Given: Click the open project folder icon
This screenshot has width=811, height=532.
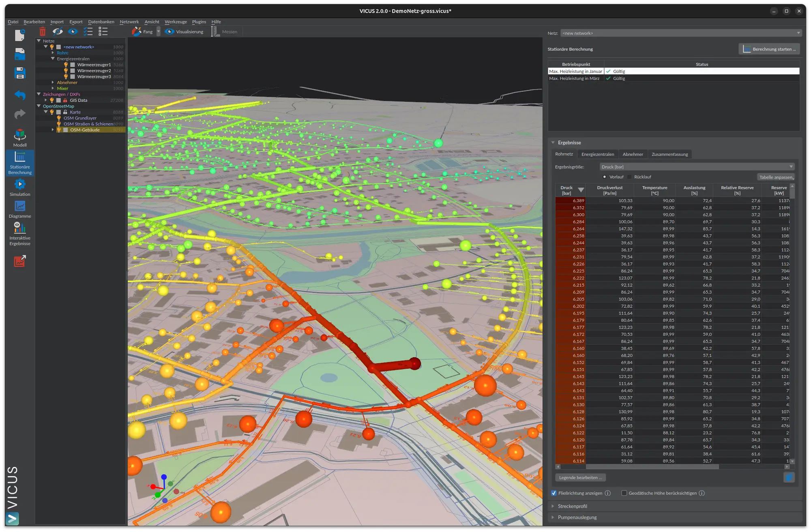Looking at the screenshot, I should click(20, 54).
